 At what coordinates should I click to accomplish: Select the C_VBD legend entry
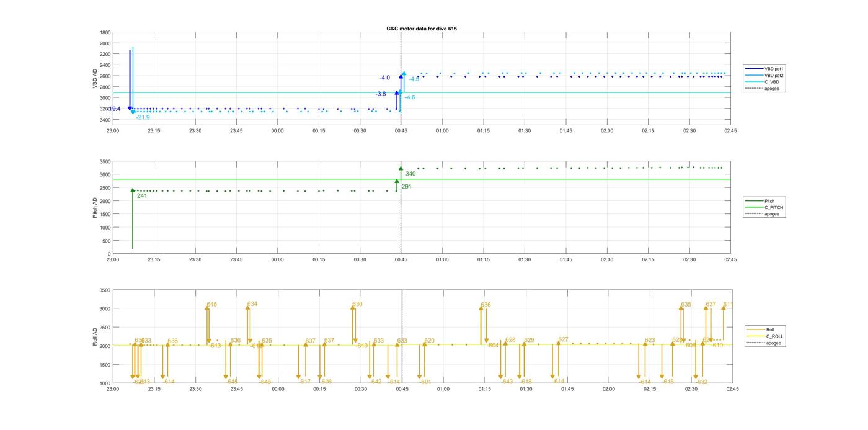click(x=762, y=82)
